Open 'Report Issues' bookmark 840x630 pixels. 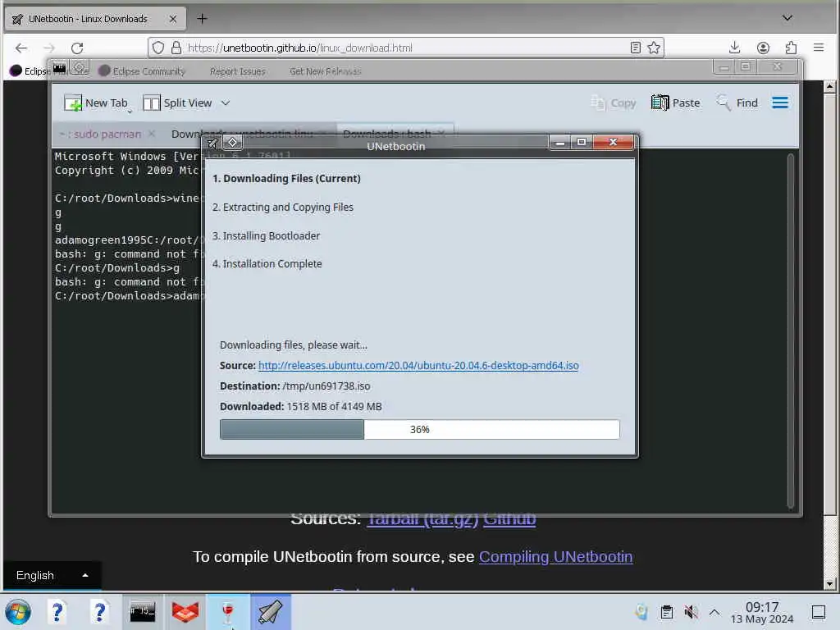(237, 71)
